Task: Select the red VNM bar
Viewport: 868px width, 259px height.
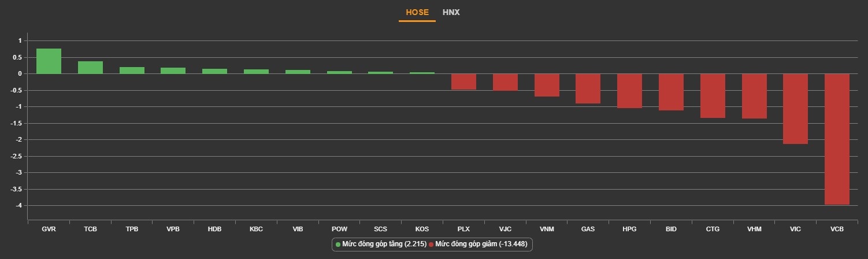Action: [x=547, y=85]
